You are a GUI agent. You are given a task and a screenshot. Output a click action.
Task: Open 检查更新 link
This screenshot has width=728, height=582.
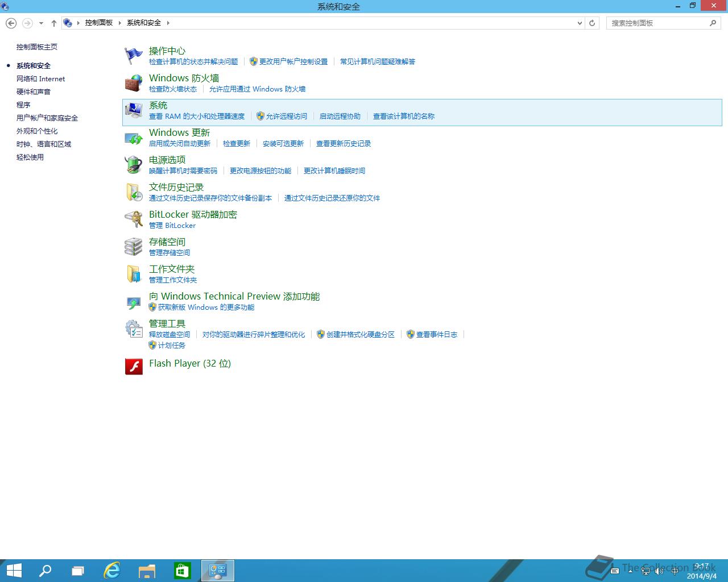pyautogui.click(x=237, y=143)
